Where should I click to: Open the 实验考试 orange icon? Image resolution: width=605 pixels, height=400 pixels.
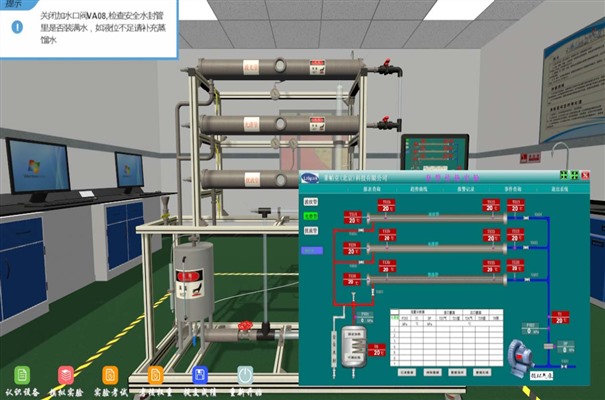click(x=110, y=375)
